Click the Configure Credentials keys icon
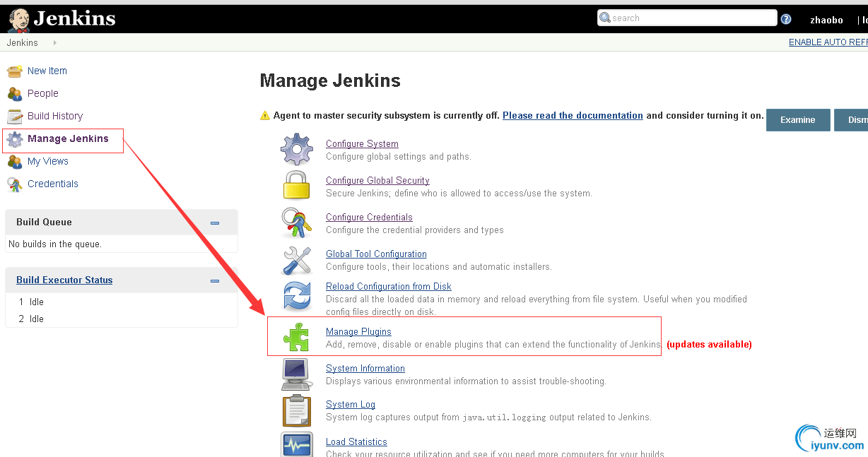 (x=297, y=222)
